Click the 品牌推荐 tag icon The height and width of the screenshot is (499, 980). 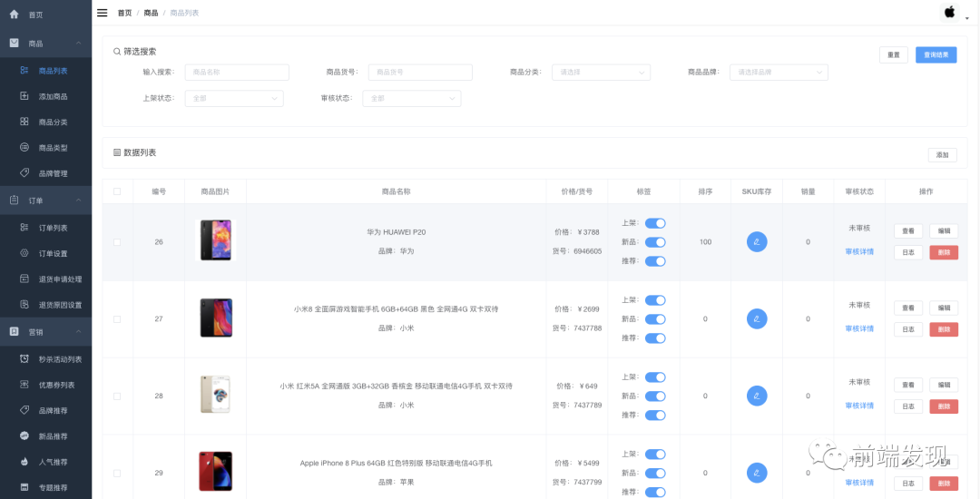click(x=24, y=410)
